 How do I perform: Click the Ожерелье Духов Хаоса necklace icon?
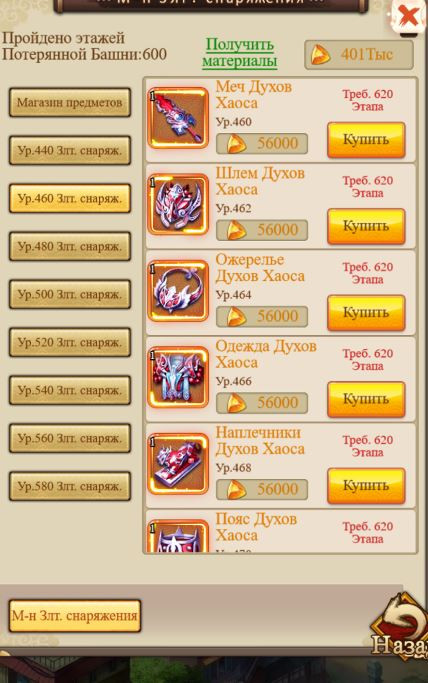pos(178,291)
